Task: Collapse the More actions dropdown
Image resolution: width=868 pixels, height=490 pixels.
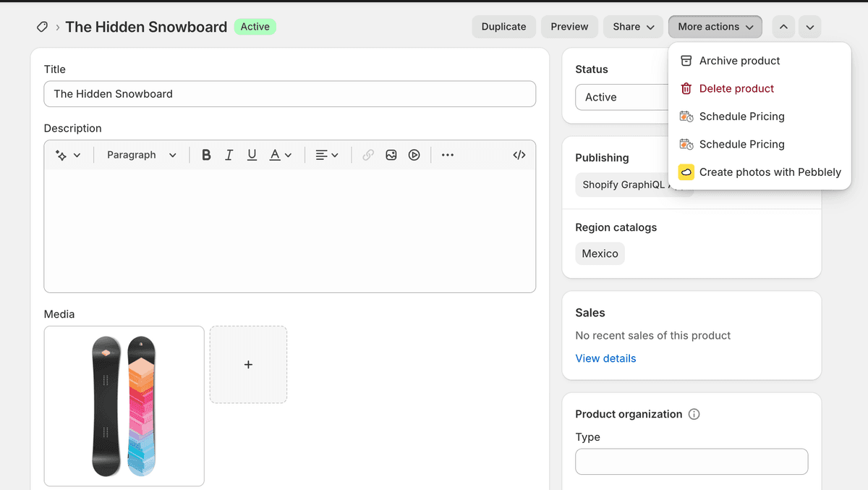Action: (715, 27)
